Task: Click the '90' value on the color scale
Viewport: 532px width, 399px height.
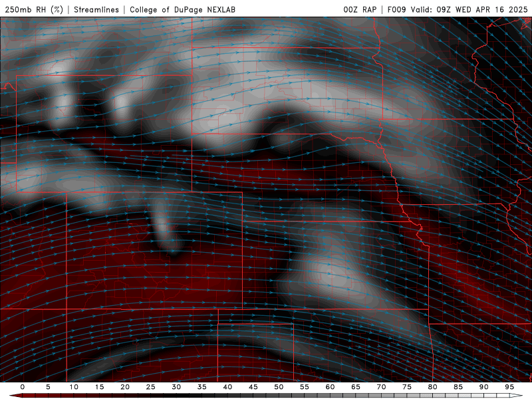Action: tap(483, 387)
